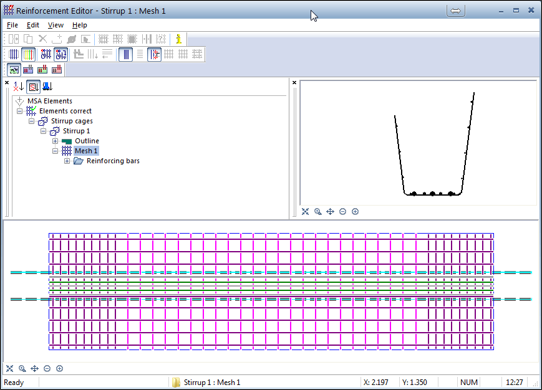Select MSA Elements in the tree

click(50, 101)
